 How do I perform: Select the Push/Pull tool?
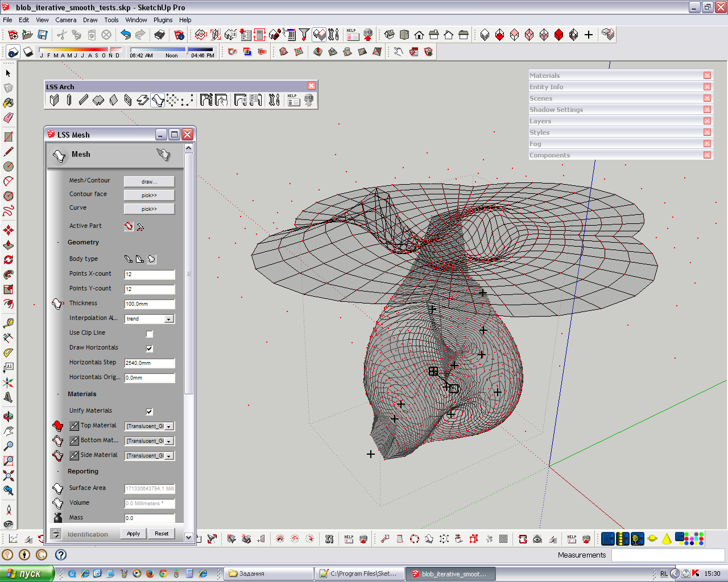(x=9, y=245)
